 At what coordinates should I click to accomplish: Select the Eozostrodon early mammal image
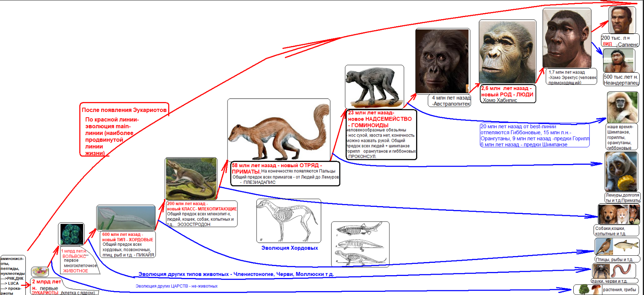click(x=191, y=178)
